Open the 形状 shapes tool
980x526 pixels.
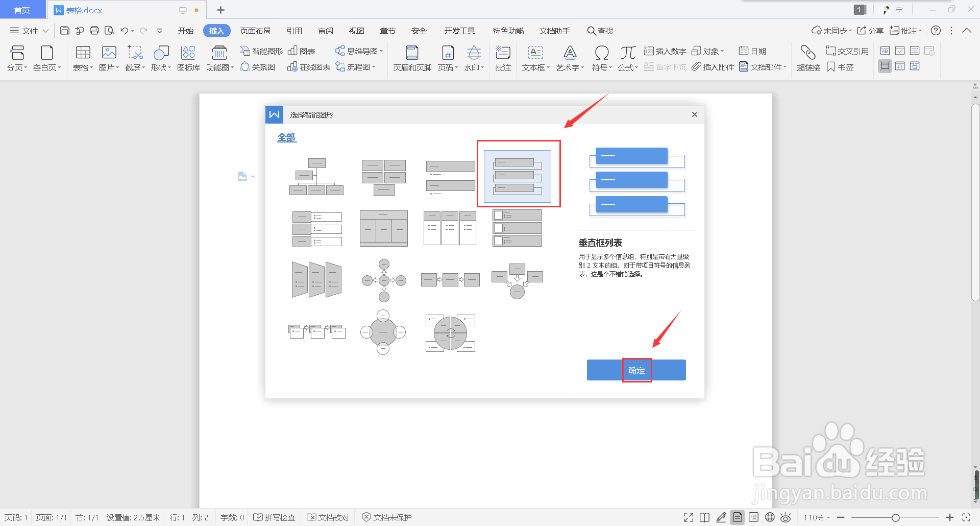click(161, 58)
